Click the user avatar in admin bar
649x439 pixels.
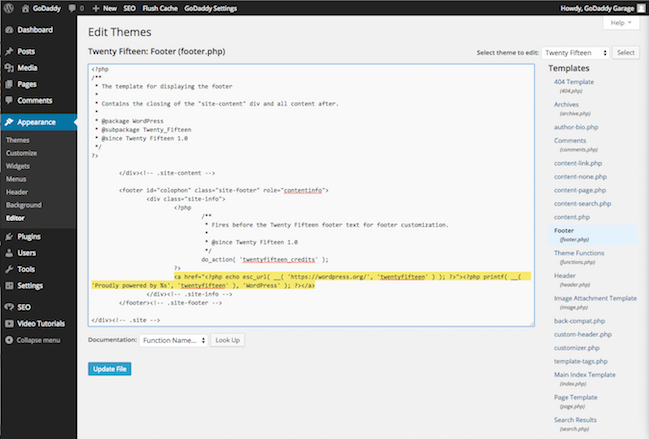(x=641, y=8)
